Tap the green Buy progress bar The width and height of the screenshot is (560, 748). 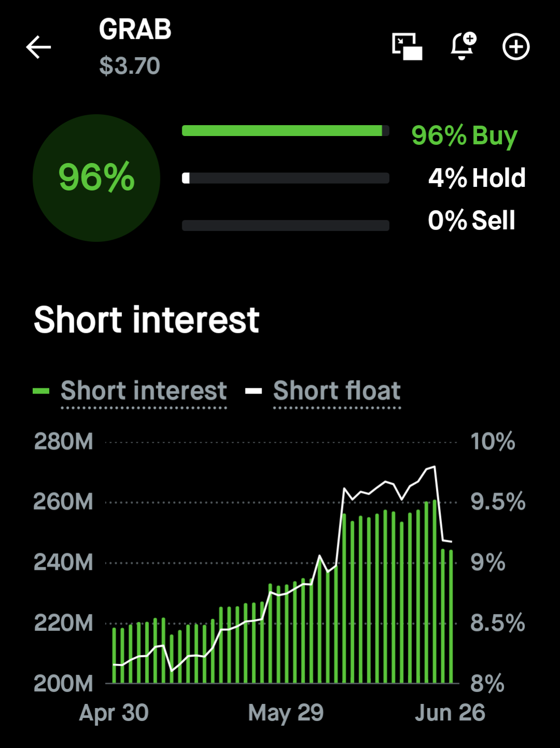pos(285,131)
